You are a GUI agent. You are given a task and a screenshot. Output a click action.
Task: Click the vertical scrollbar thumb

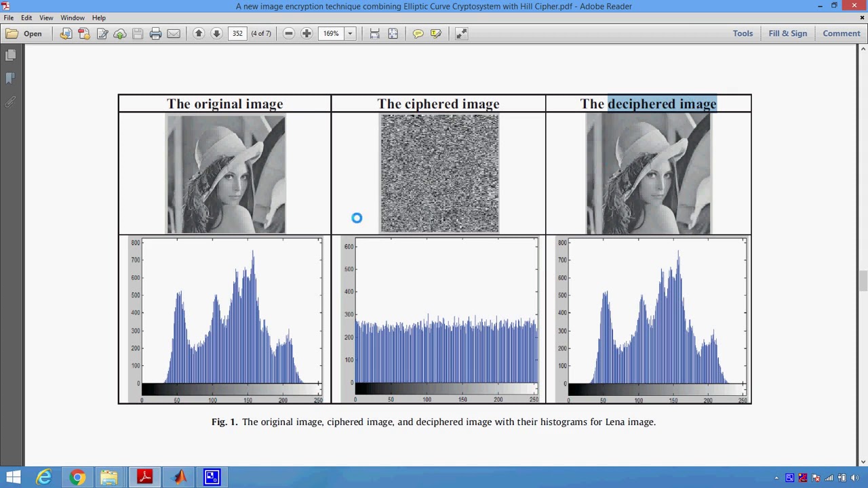point(863,281)
